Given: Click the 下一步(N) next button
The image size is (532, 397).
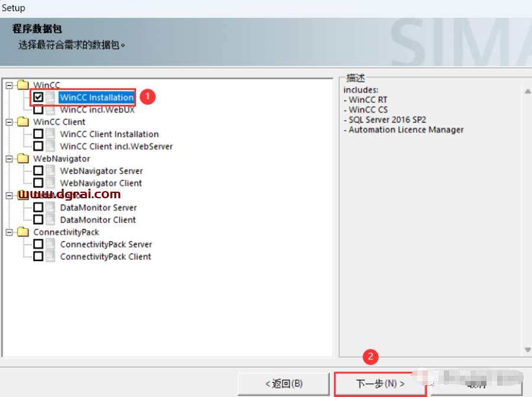Looking at the screenshot, I should point(380,384).
